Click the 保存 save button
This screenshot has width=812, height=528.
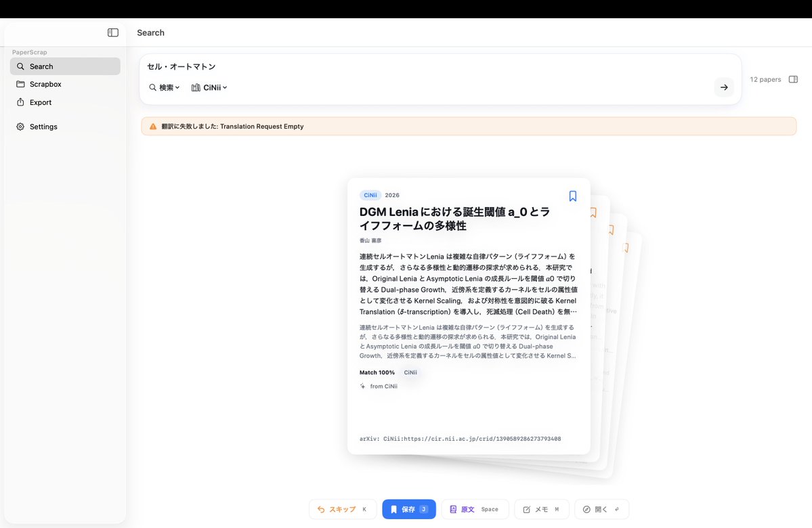click(409, 509)
